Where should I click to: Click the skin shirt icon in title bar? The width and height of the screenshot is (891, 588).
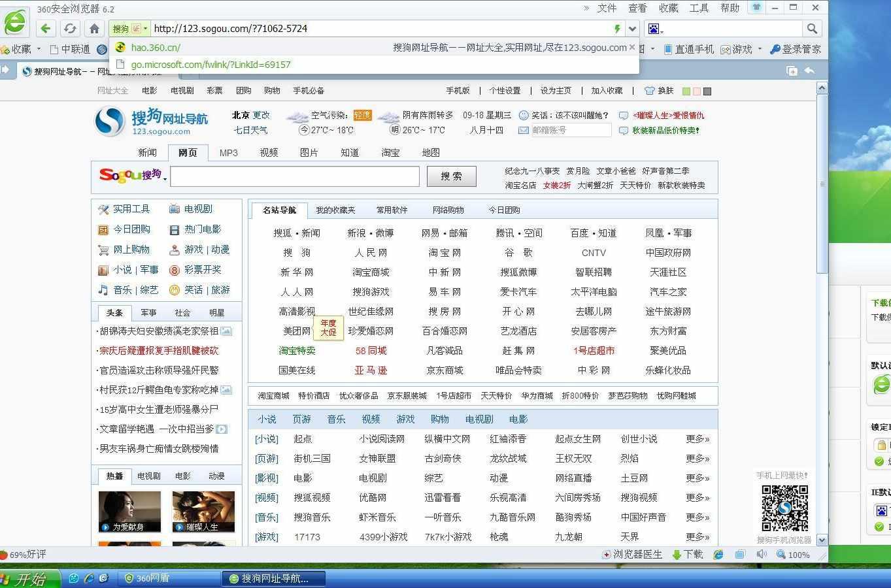(756, 8)
